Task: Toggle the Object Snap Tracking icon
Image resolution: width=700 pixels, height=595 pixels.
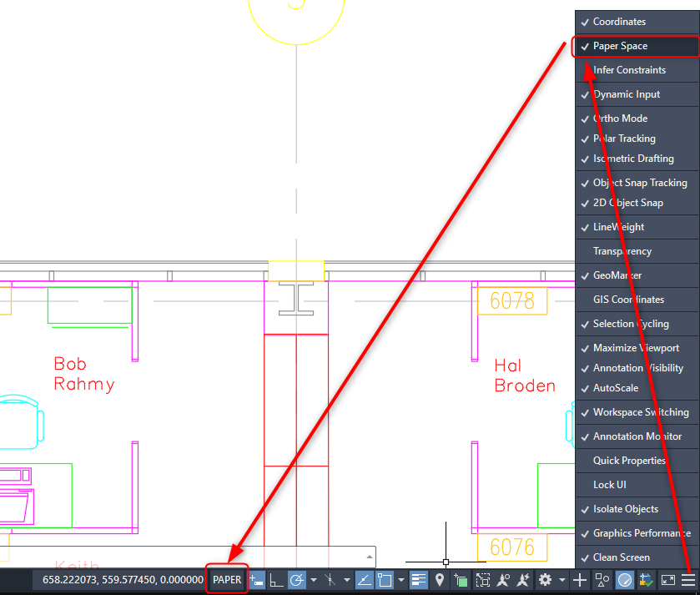Action: tap(365, 579)
